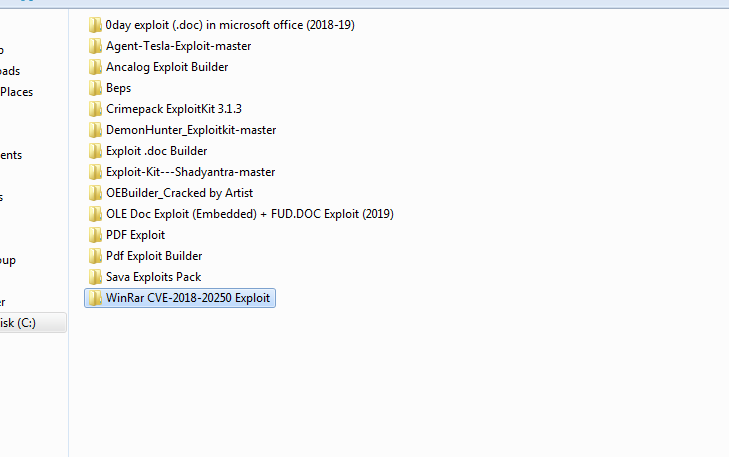Select the 'DemonHunter_Exploitkit-master' folder name

click(x=191, y=130)
